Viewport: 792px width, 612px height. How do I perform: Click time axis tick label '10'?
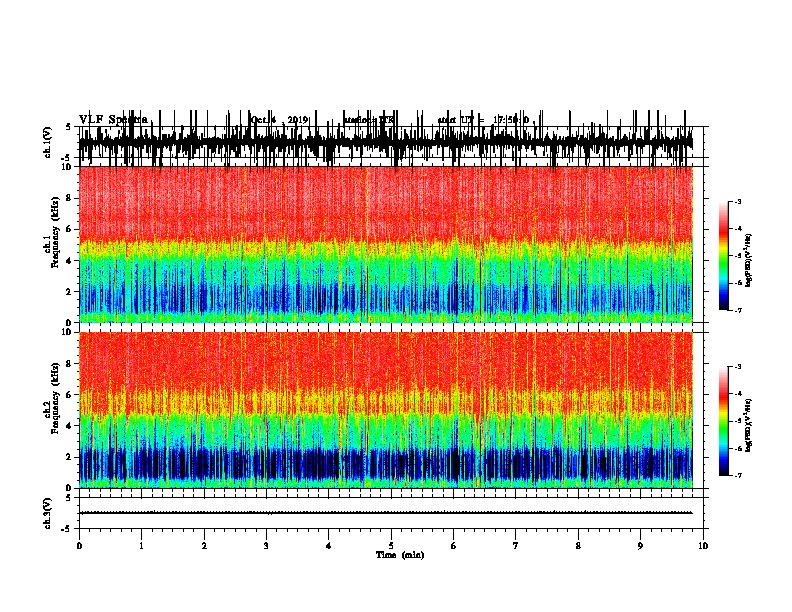703,546
